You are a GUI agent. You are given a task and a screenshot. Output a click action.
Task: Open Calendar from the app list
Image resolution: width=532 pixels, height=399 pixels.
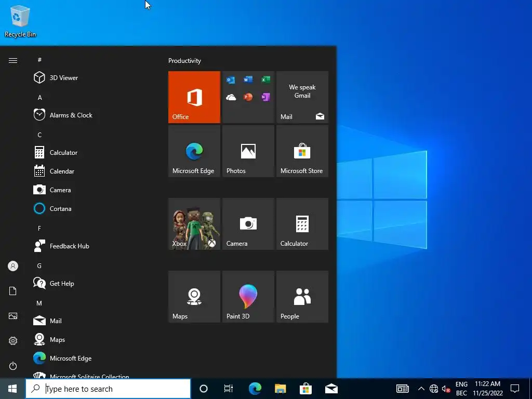(x=96, y=171)
